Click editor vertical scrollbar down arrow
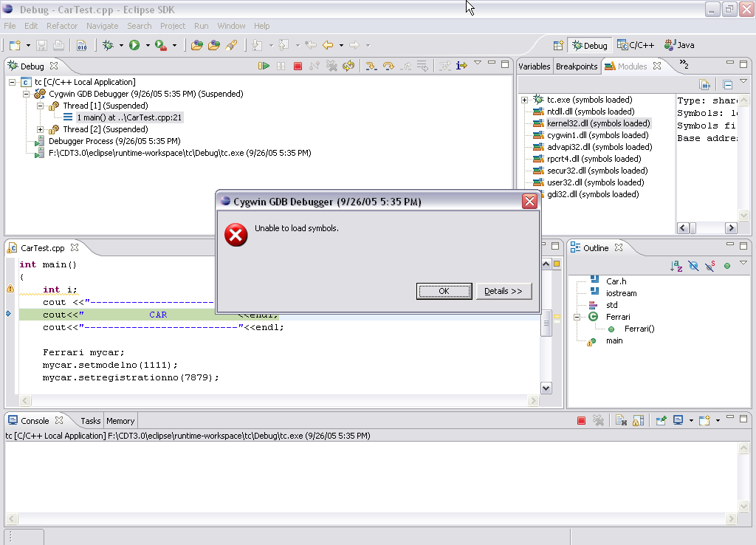This screenshot has width=756, height=545. click(x=546, y=388)
